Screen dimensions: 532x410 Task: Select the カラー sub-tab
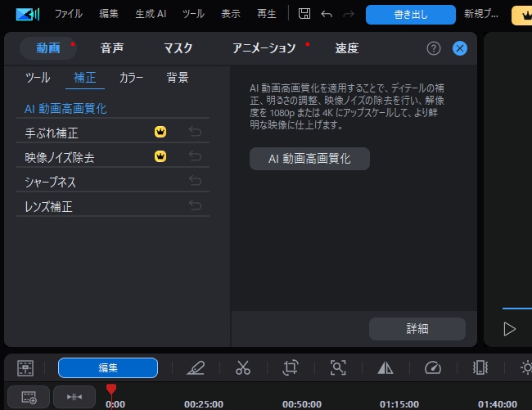[x=131, y=78]
